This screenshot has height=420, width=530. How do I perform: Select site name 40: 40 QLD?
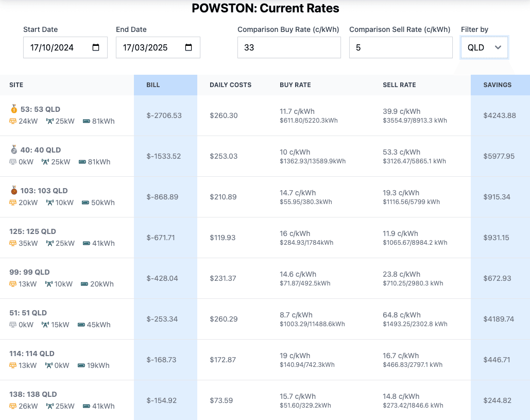tap(41, 150)
